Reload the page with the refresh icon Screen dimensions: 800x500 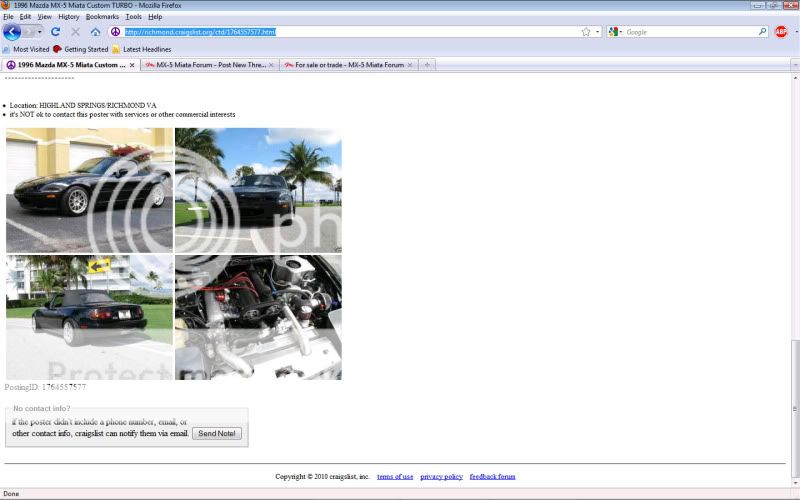tap(56, 32)
